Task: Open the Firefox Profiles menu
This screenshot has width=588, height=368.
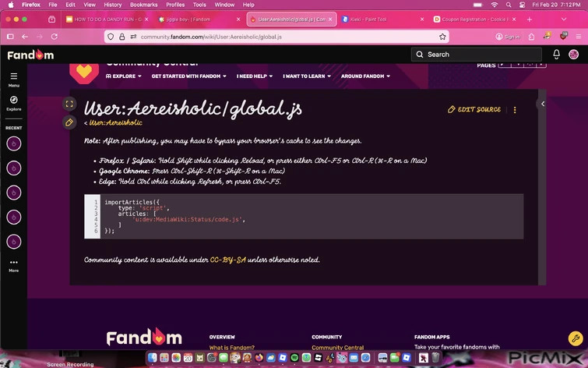Action: pos(175,5)
